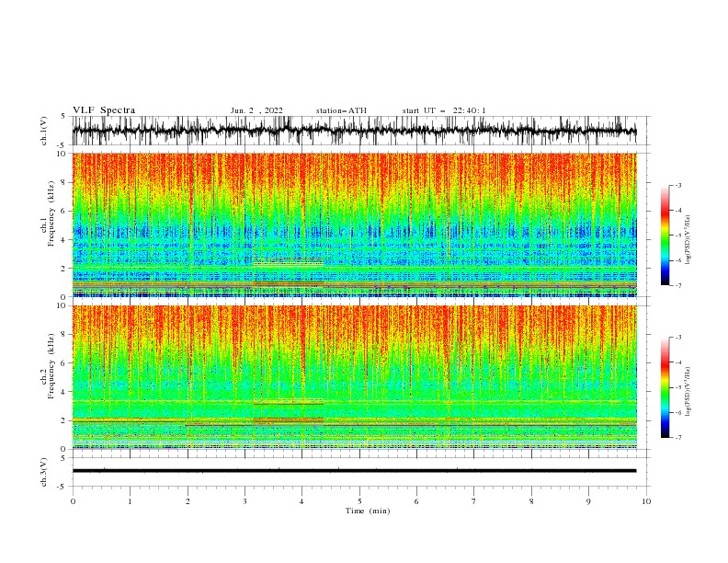
Task: Click time axis tick label '10'
Action: tap(646, 501)
